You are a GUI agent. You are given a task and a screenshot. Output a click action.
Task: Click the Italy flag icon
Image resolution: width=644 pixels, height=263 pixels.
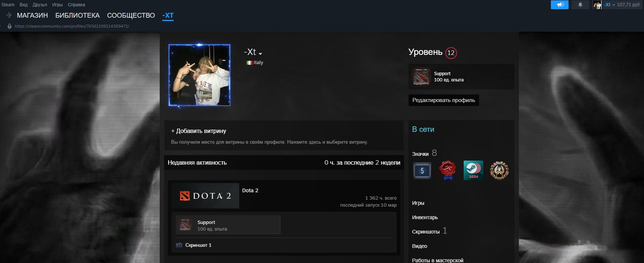point(249,63)
